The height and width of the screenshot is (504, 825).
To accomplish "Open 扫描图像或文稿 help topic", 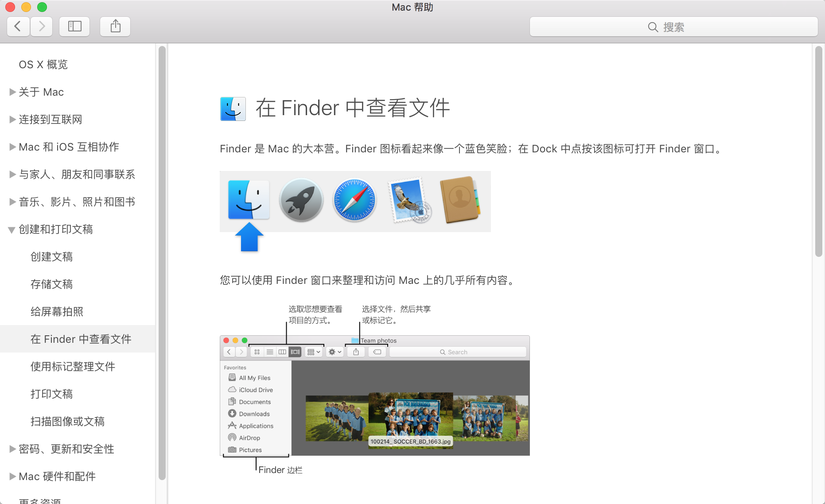I will pos(67,422).
